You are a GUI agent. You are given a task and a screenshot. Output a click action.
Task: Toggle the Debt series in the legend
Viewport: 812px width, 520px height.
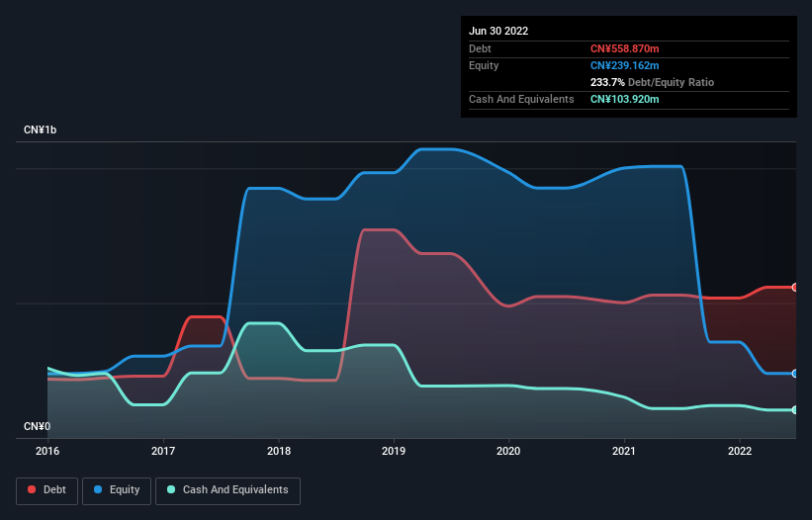pyautogui.click(x=46, y=490)
